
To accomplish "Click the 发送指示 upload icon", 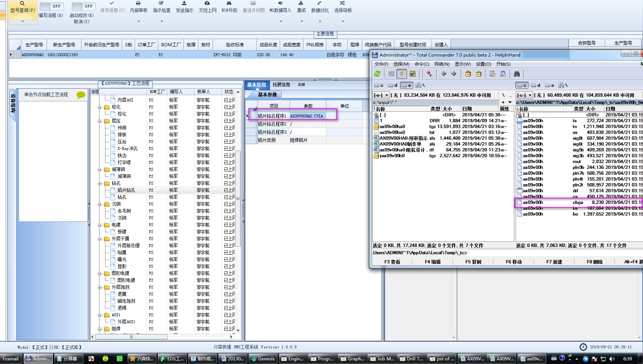I will point(184,3).
